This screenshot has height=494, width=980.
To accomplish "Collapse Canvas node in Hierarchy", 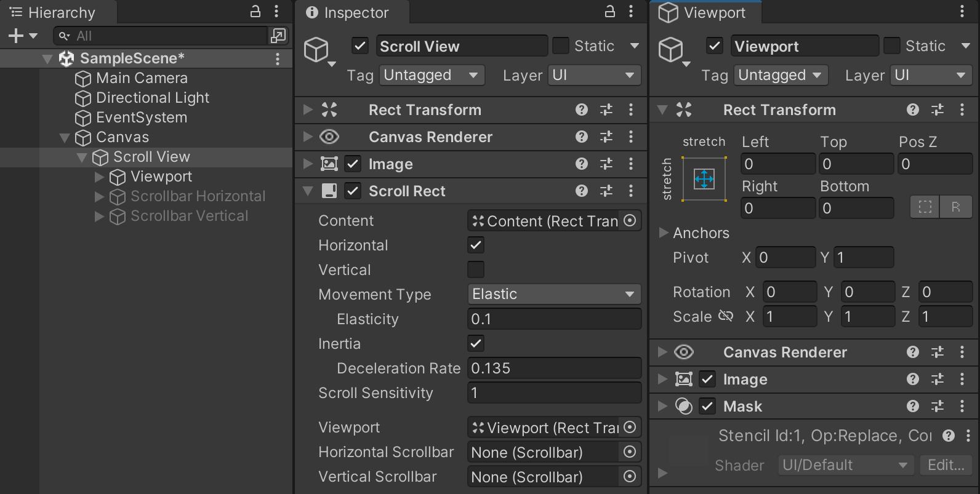I will tap(65, 137).
